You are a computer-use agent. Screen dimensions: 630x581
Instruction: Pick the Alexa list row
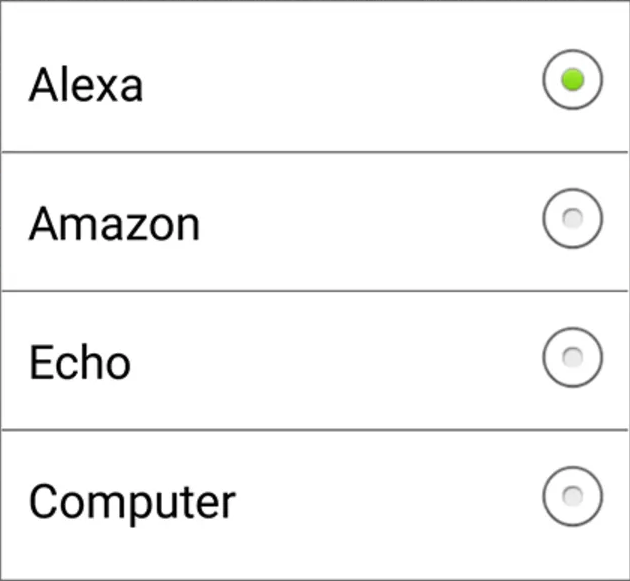[315, 77]
